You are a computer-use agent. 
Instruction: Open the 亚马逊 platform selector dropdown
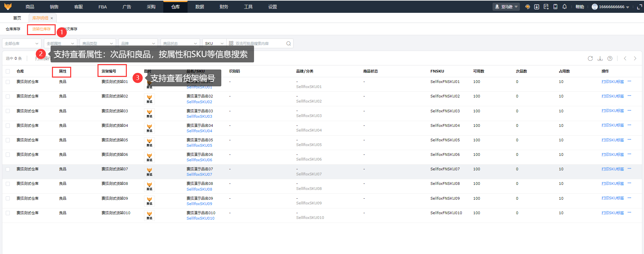pyautogui.click(x=506, y=7)
